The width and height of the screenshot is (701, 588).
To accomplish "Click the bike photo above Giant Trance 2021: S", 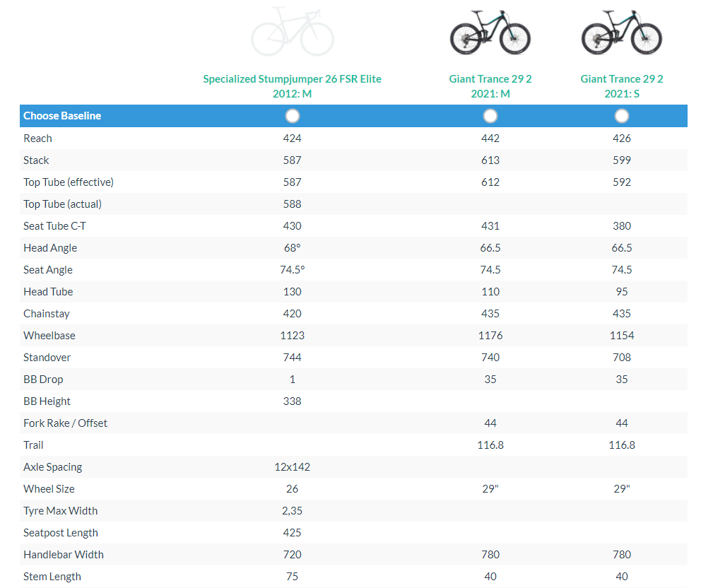I will [x=622, y=33].
